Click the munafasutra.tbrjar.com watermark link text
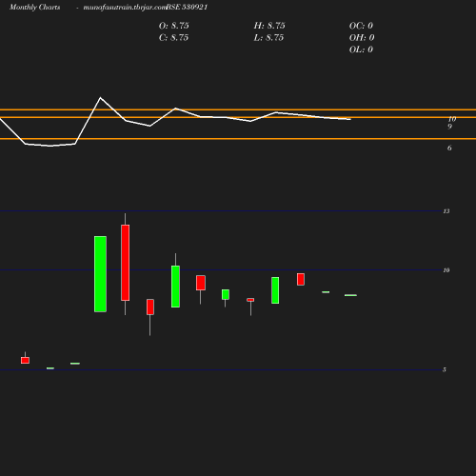 click(x=125, y=8)
